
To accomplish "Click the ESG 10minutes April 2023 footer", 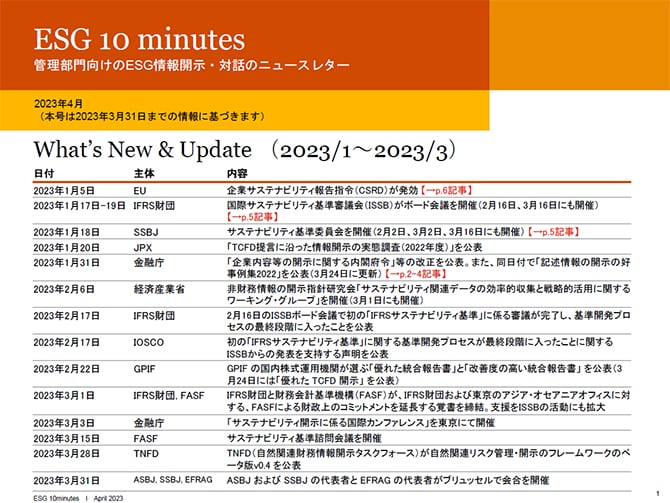I will point(76,496).
